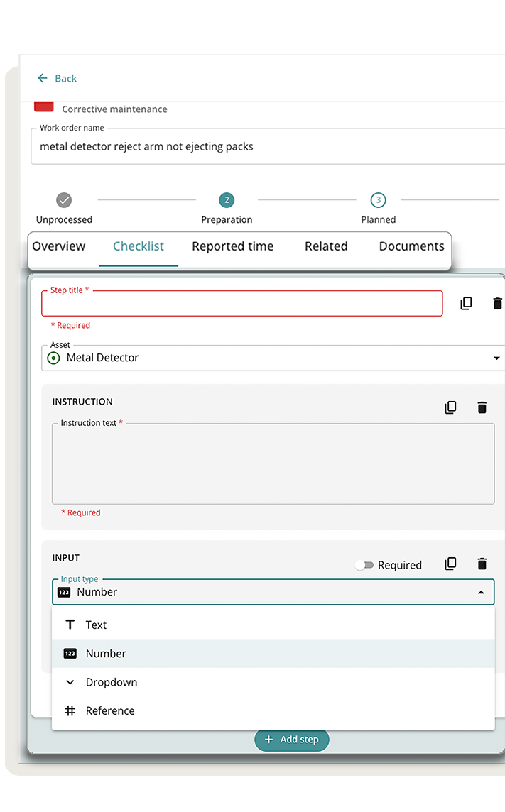Image resolution: width=505 pixels, height=812 pixels.
Task: Duplicate the Instruction block
Action: (x=450, y=407)
